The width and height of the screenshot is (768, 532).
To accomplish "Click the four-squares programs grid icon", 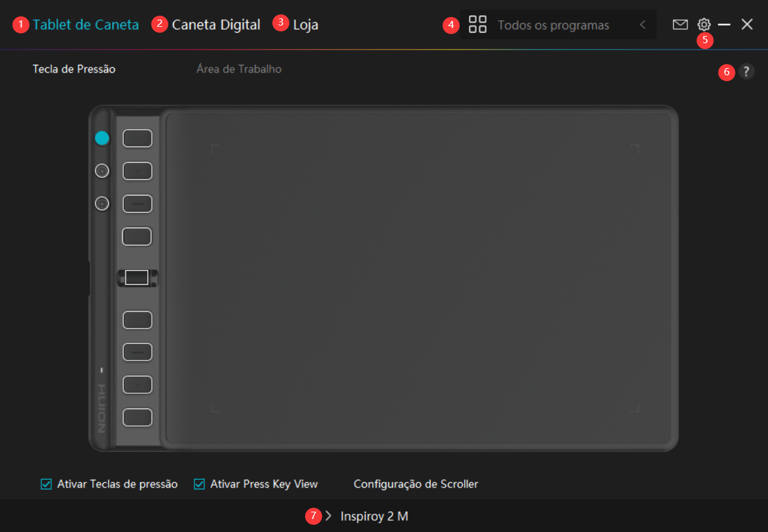I will pyautogui.click(x=478, y=25).
